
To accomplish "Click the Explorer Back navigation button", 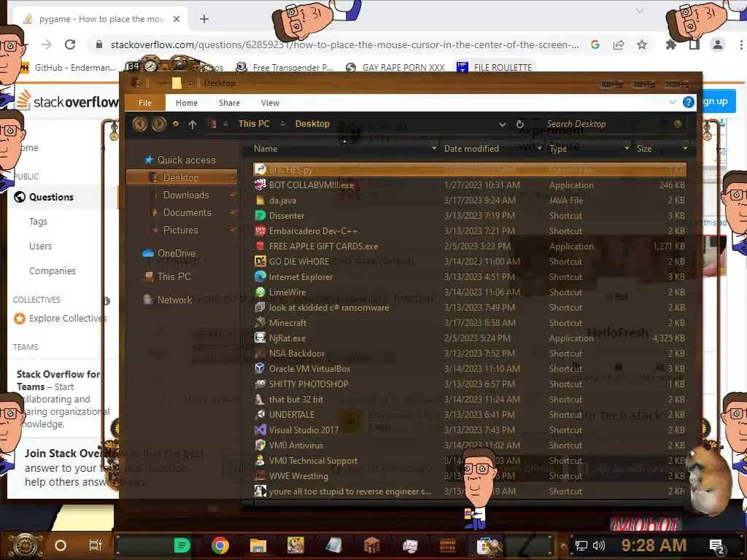I will point(139,124).
